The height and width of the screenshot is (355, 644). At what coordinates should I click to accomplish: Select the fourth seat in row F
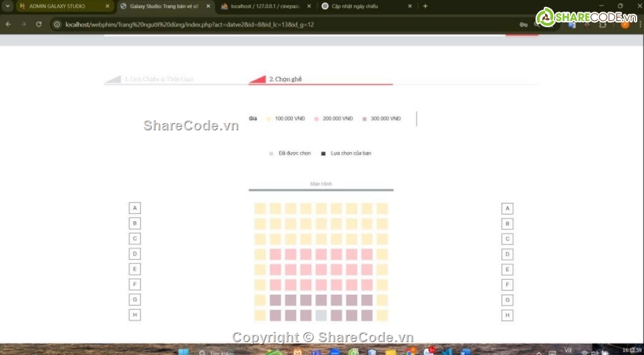pos(306,284)
